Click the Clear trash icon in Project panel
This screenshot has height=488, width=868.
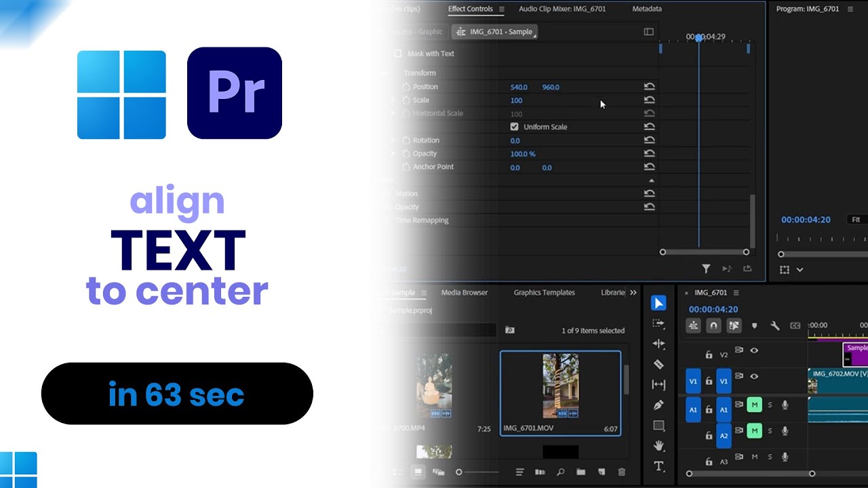pos(622,472)
